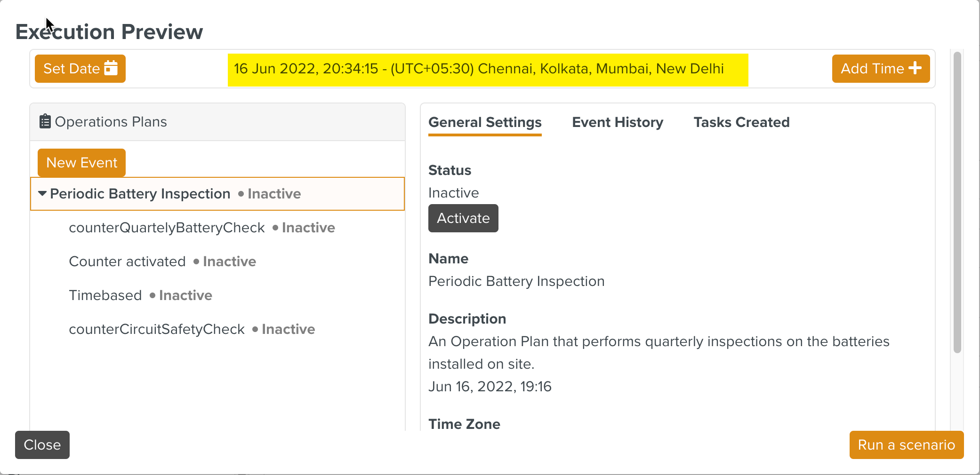Collapse the Periodic Battery Inspection tree node
This screenshot has width=980, height=475.
(x=42, y=193)
